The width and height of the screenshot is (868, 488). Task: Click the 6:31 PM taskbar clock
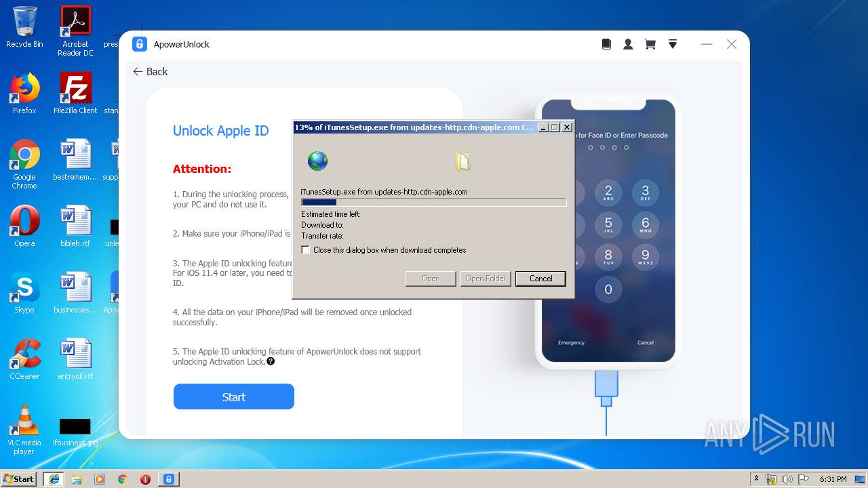pos(833,479)
